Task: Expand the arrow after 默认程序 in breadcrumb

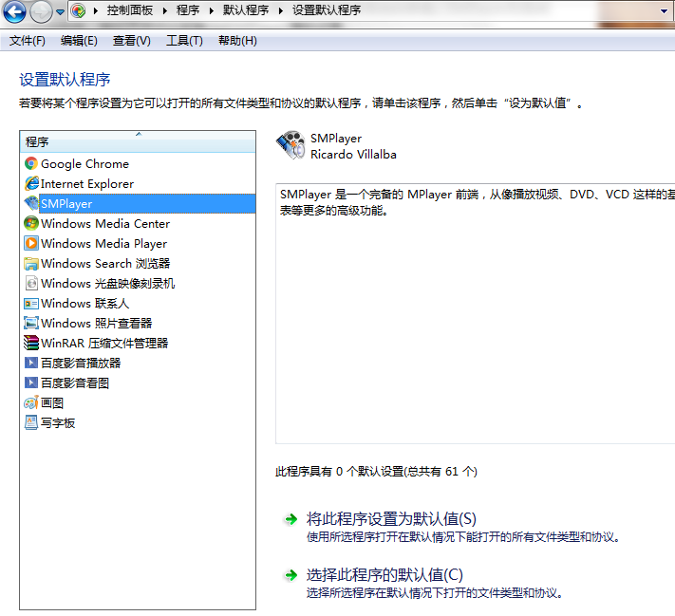Action: (280, 10)
